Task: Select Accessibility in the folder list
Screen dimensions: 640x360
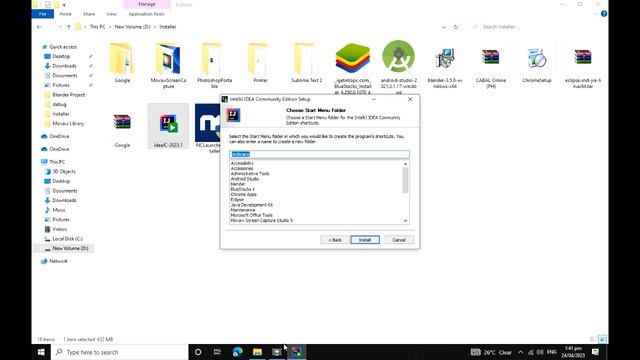Action: point(242,163)
